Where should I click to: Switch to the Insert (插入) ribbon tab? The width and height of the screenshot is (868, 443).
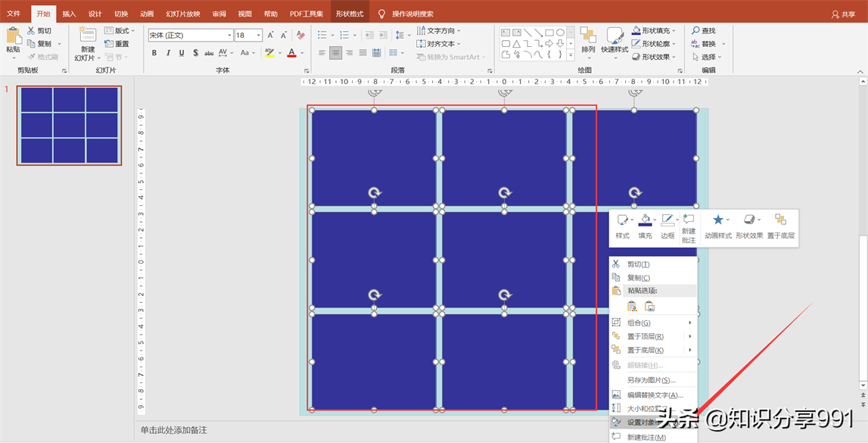point(69,14)
